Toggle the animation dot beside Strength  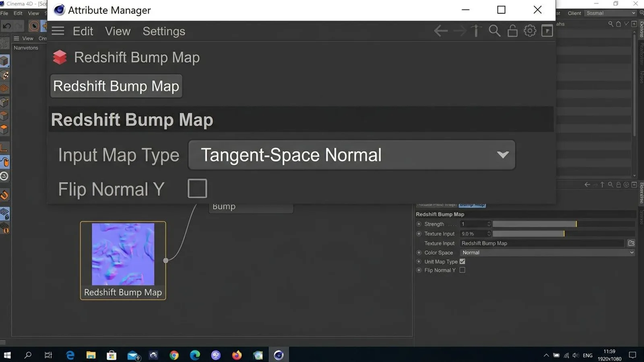pyautogui.click(x=419, y=224)
